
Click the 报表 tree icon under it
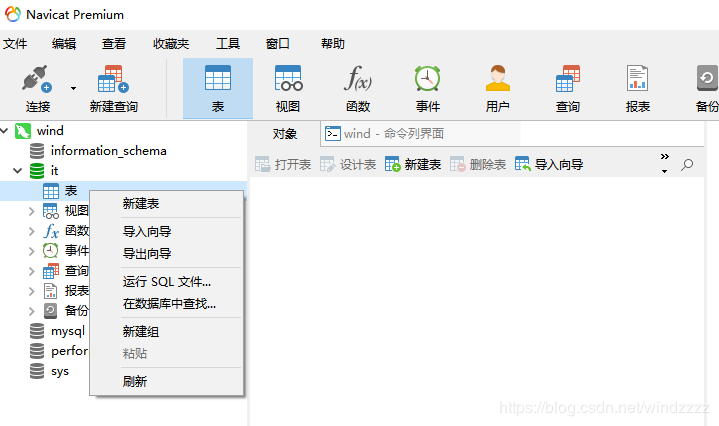tap(50, 291)
